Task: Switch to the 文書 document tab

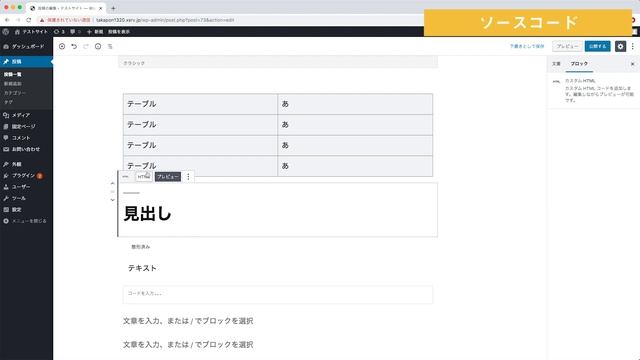Action: click(556, 64)
